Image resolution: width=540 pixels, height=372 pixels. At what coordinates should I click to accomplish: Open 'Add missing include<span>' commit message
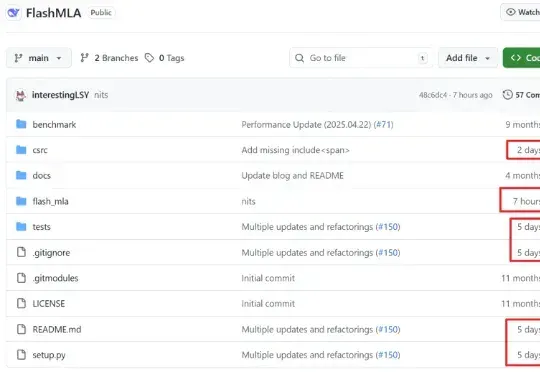click(x=295, y=150)
